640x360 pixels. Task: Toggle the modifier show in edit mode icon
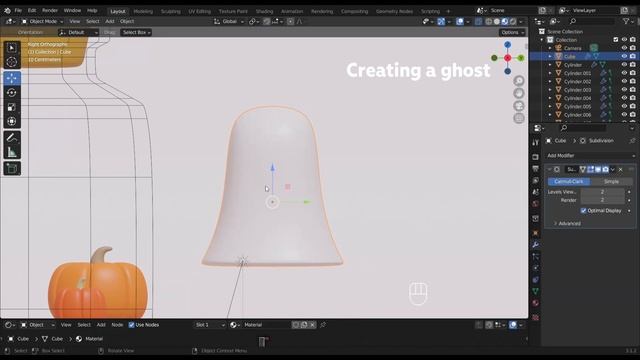click(x=590, y=169)
